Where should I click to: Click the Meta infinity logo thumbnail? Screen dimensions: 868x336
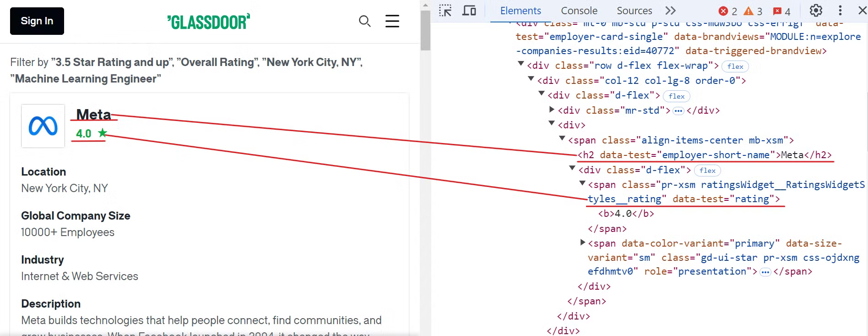(43, 126)
